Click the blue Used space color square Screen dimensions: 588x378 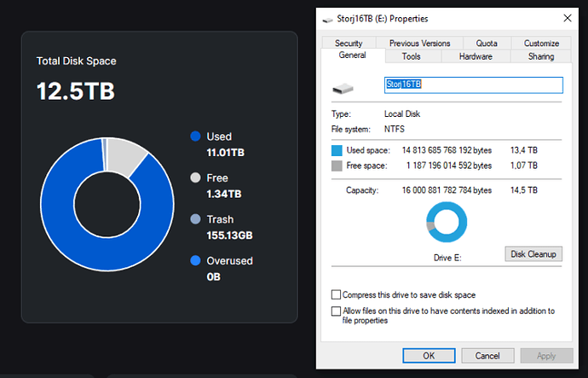tap(337, 149)
